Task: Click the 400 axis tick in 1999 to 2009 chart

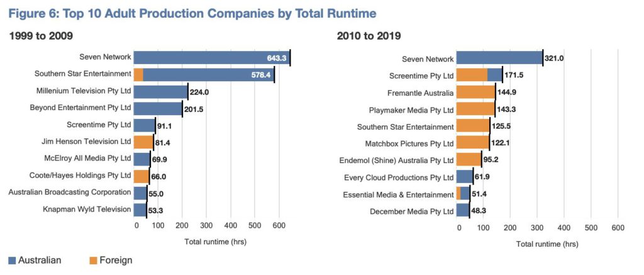Action: coord(230,225)
